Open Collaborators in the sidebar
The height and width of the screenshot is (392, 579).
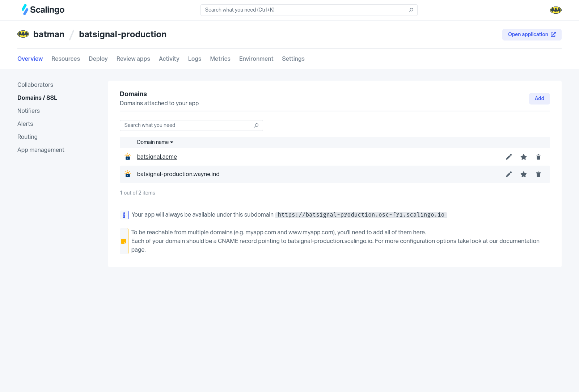pyautogui.click(x=35, y=85)
